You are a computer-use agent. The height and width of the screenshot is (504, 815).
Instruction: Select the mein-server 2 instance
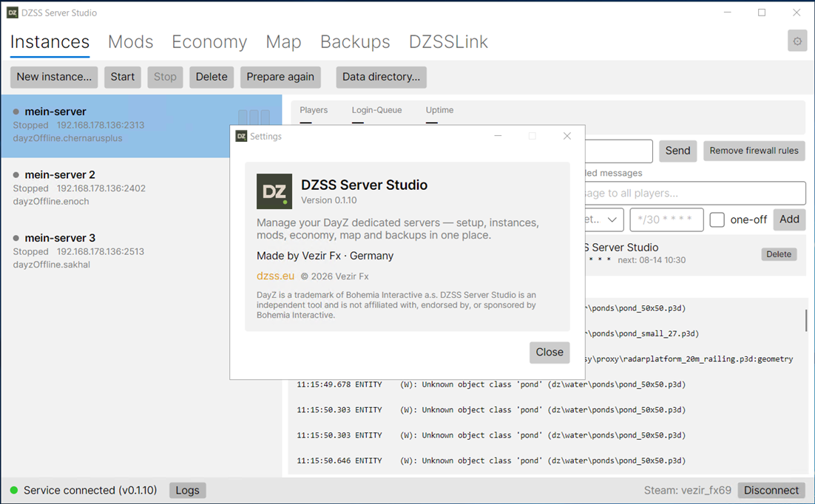coord(141,188)
